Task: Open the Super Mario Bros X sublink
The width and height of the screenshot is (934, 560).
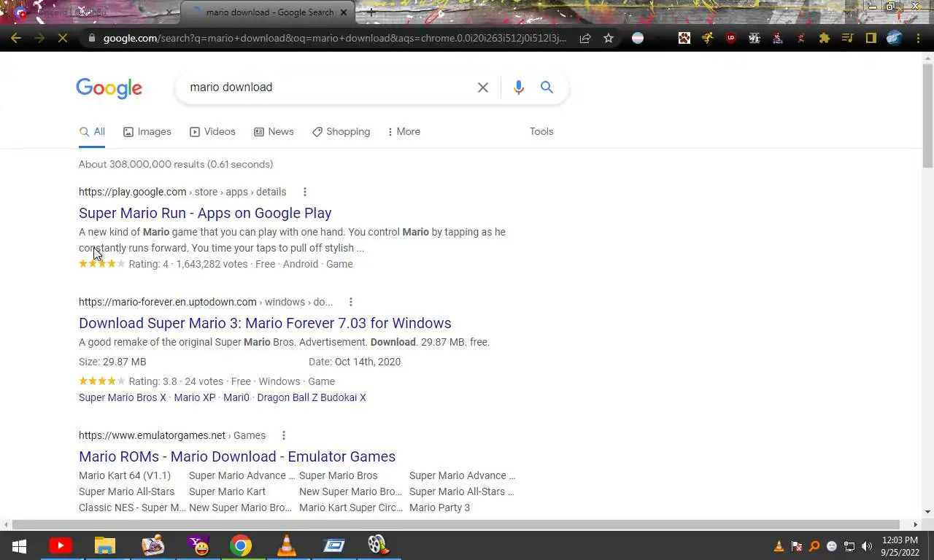Action: point(123,397)
